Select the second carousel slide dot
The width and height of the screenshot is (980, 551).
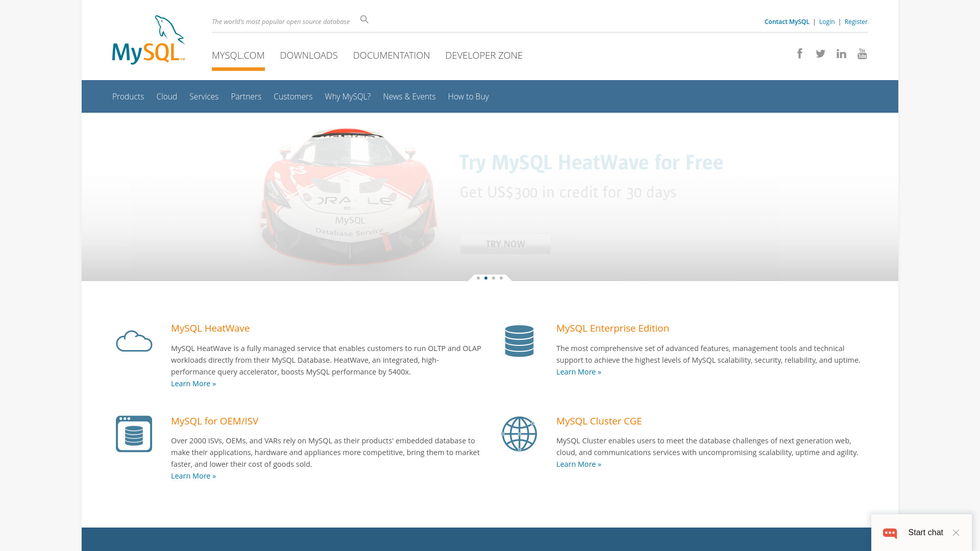point(486,278)
